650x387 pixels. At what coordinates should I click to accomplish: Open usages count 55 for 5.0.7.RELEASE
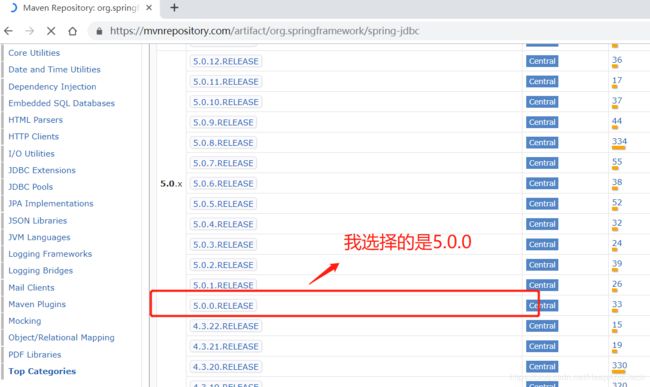pyautogui.click(x=617, y=162)
